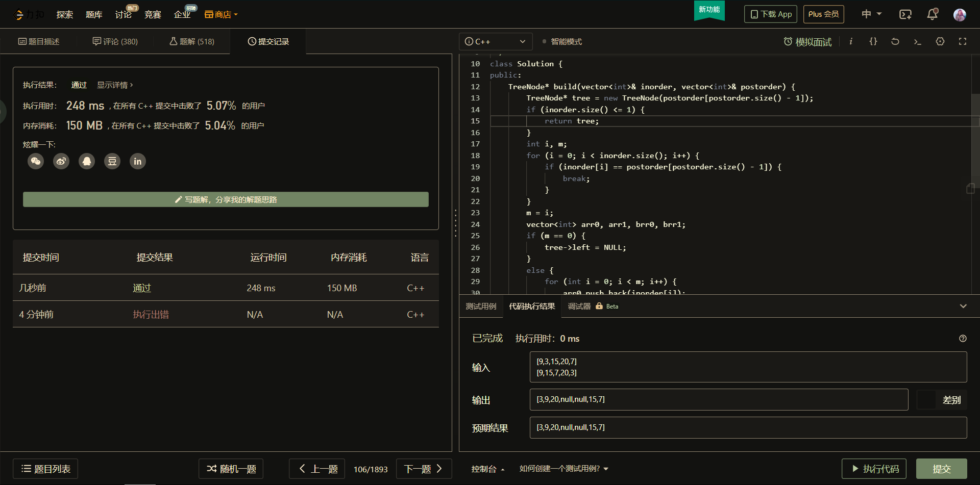Open the 商店 store dropdown

(221, 14)
